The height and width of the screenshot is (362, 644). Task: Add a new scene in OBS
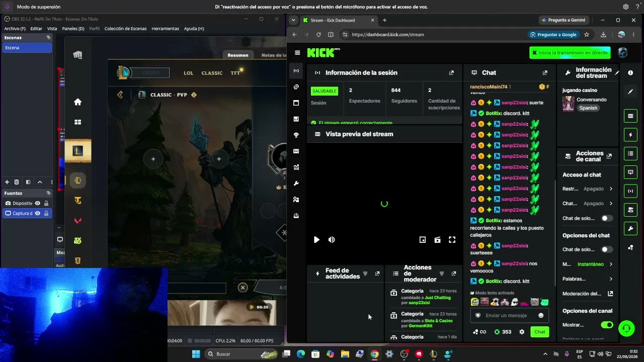click(7, 182)
